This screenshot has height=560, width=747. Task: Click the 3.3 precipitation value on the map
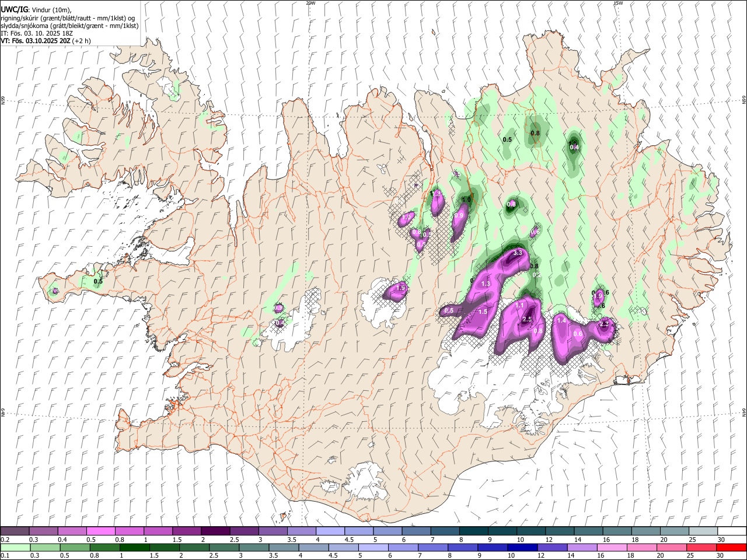pos(517,253)
